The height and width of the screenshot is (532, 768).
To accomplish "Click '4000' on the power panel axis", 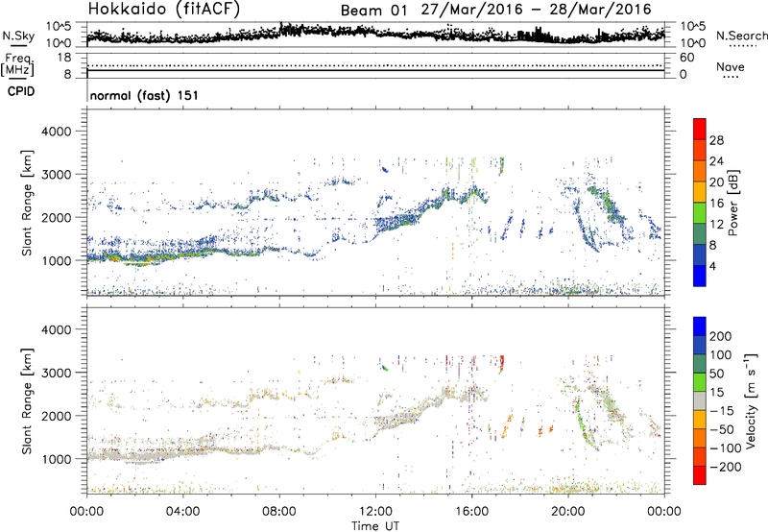I will tap(56, 132).
